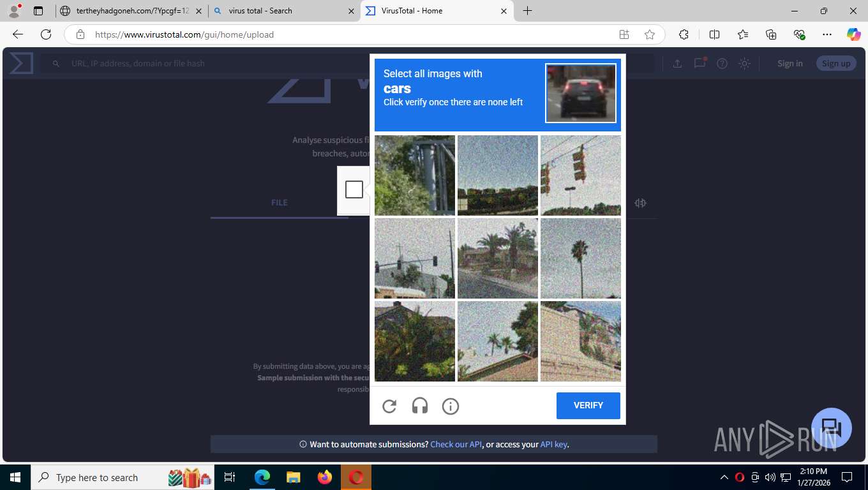
Task: Click the waveform icon beside the tabs
Action: click(x=641, y=203)
